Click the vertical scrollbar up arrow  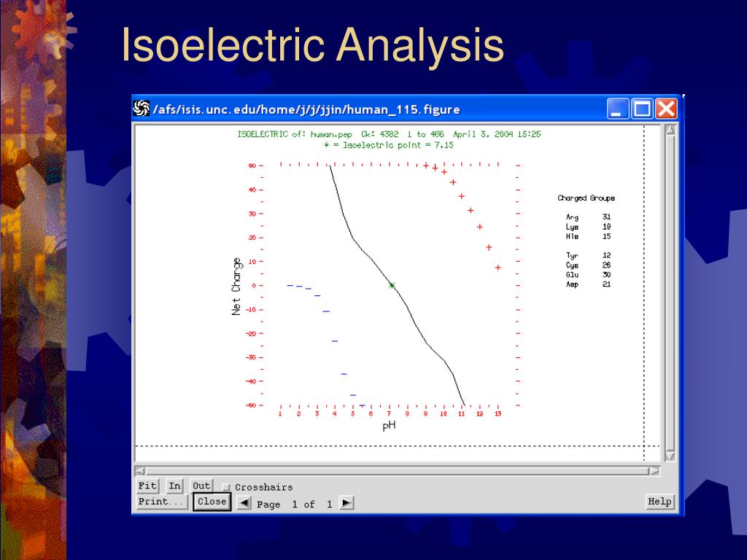coord(670,130)
